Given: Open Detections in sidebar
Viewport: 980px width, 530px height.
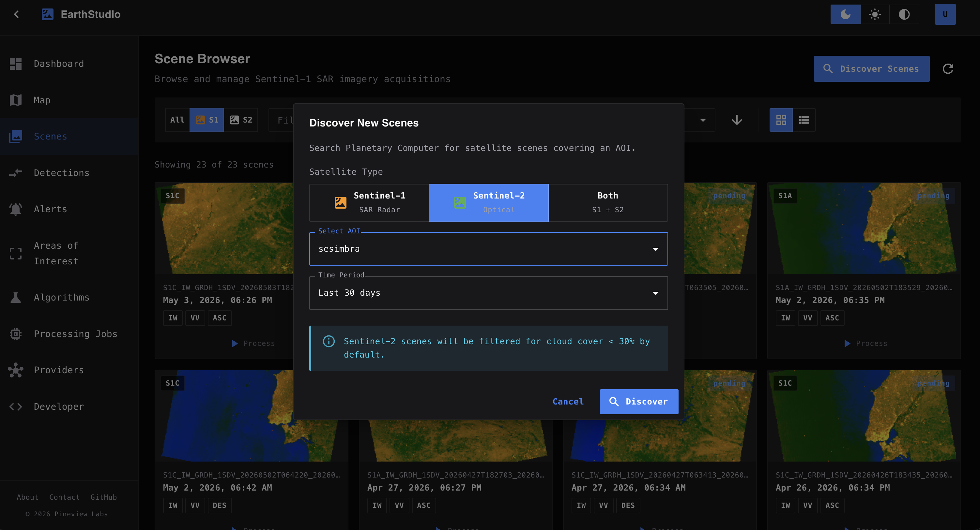Looking at the screenshot, I should [x=69, y=173].
